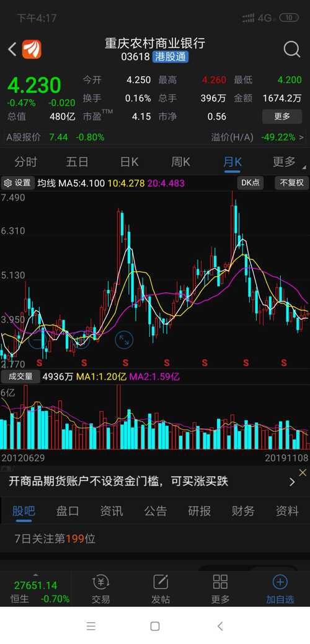Tap the expand chart fullscreen circle icon
Viewport: 310px width, 644px height.
coord(124,340)
